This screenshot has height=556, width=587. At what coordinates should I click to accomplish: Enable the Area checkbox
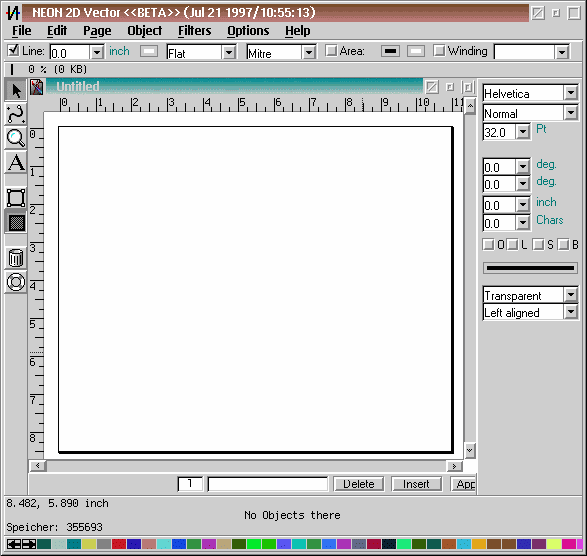331,51
